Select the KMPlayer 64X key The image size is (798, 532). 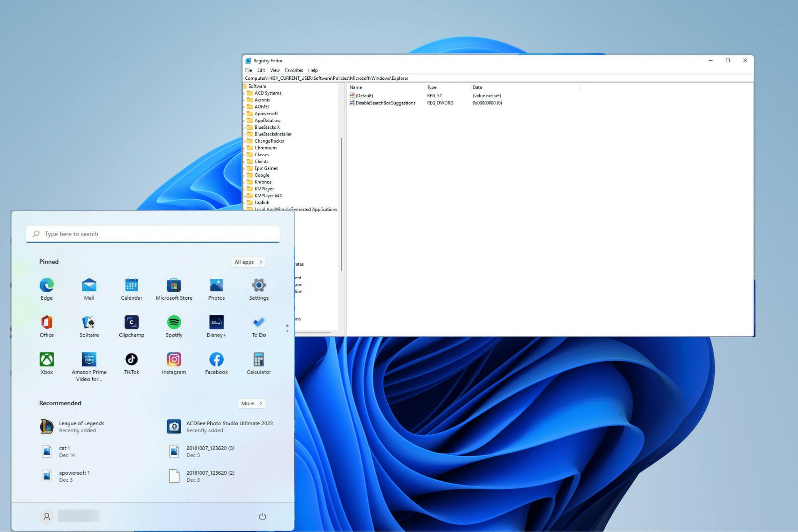point(268,196)
